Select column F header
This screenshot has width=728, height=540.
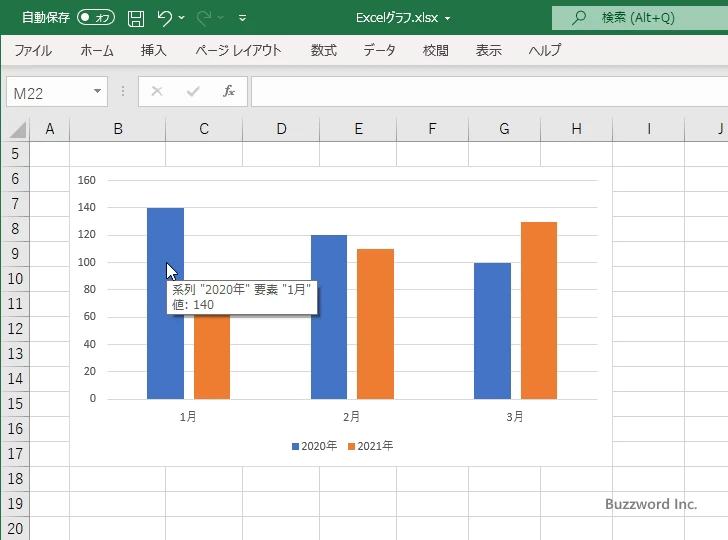(x=432, y=129)
